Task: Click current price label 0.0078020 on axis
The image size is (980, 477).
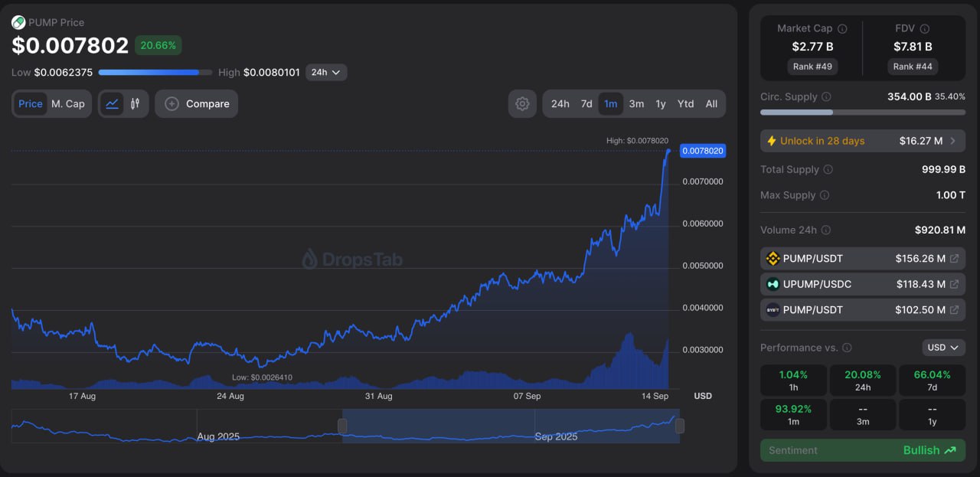Action: click(x=703, y=151)
